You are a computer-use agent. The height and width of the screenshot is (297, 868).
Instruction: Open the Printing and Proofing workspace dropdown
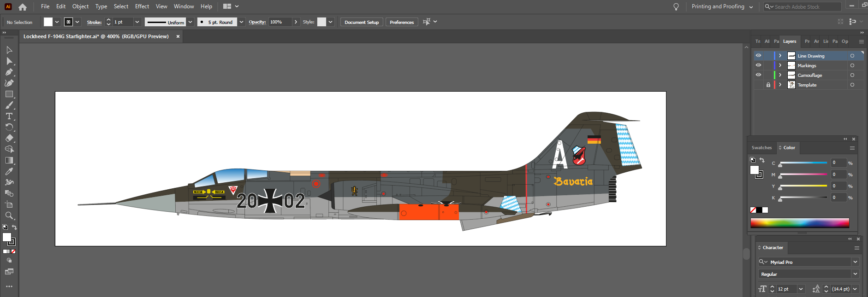click(x=722, y=7)
